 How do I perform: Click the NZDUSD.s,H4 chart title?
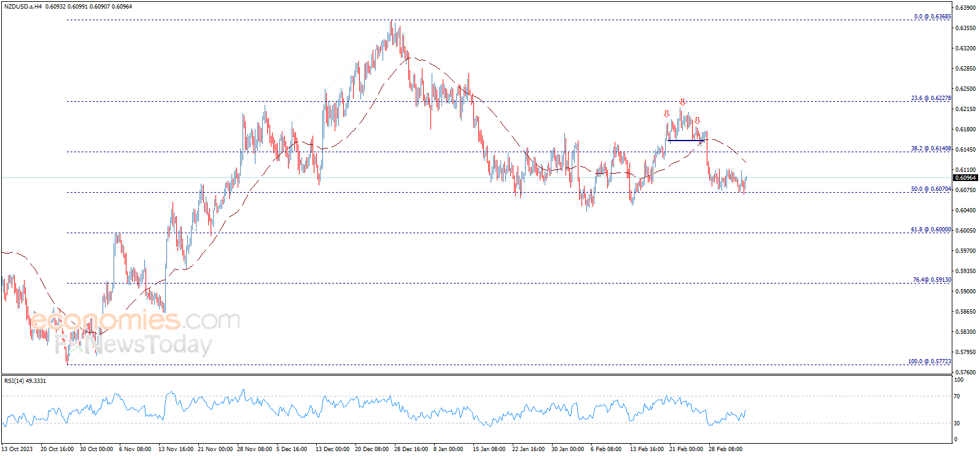pyautogui.click(x=23, y=7)
